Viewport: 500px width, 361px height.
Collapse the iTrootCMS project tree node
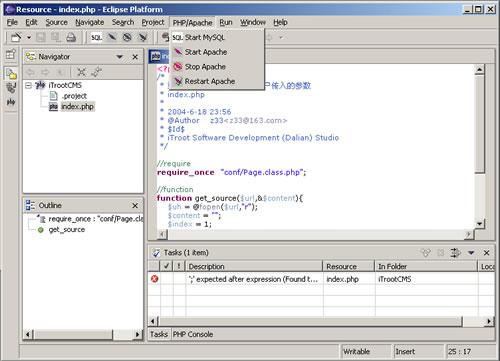pos(29,85)
